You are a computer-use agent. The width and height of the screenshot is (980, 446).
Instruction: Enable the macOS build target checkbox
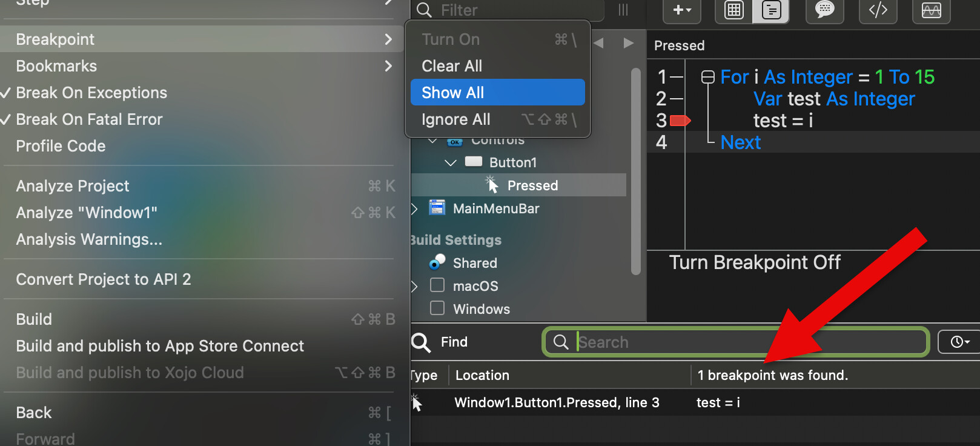[437, 285]
